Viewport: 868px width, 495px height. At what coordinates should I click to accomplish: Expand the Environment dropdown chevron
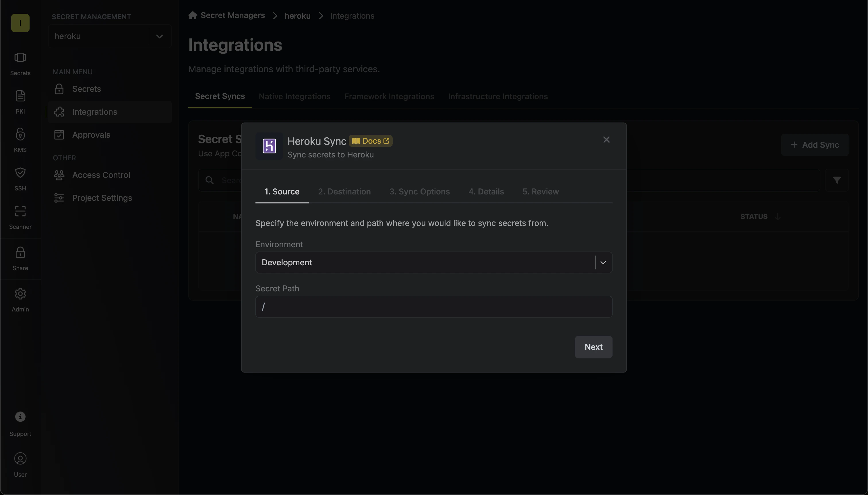[x=603, y=262]
